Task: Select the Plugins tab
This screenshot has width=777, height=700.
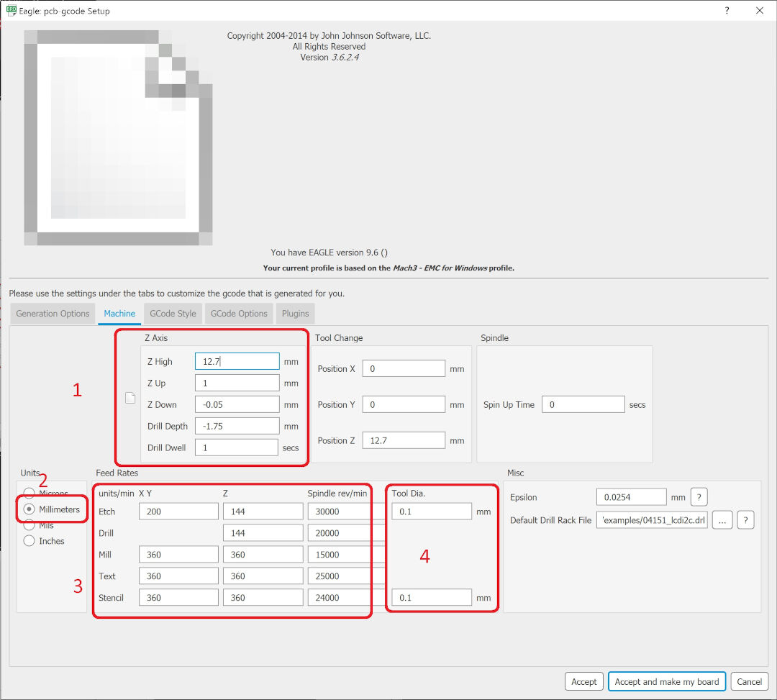Action: (x=295, y=314)
